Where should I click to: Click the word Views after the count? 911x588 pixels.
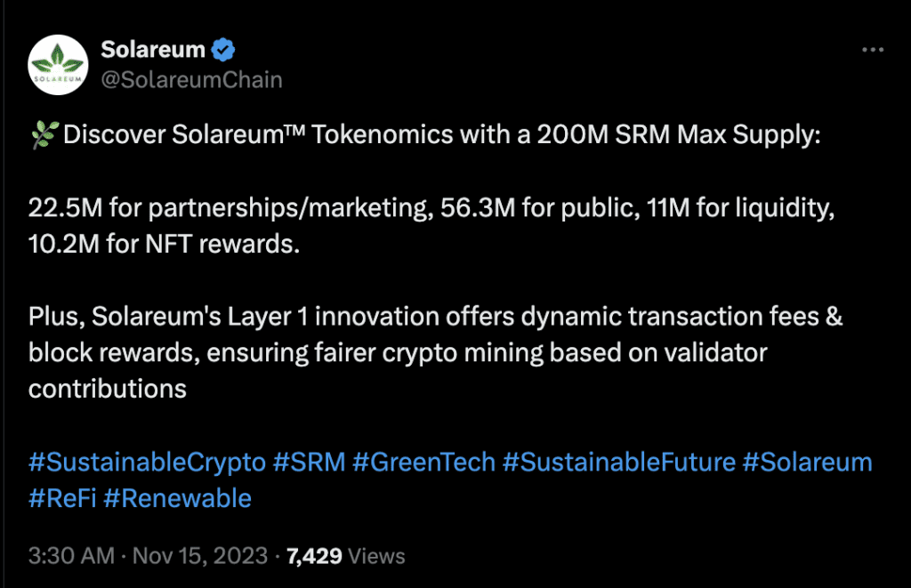coord(376,556)
